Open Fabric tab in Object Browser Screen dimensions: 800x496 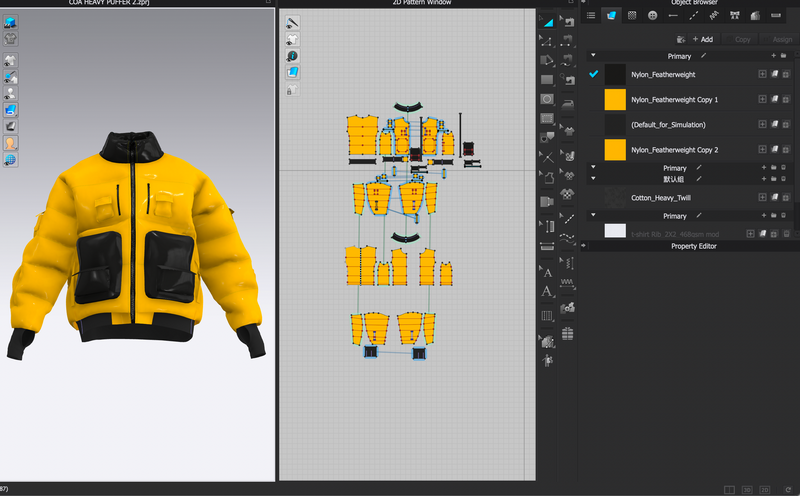click(x=611, y=15)
